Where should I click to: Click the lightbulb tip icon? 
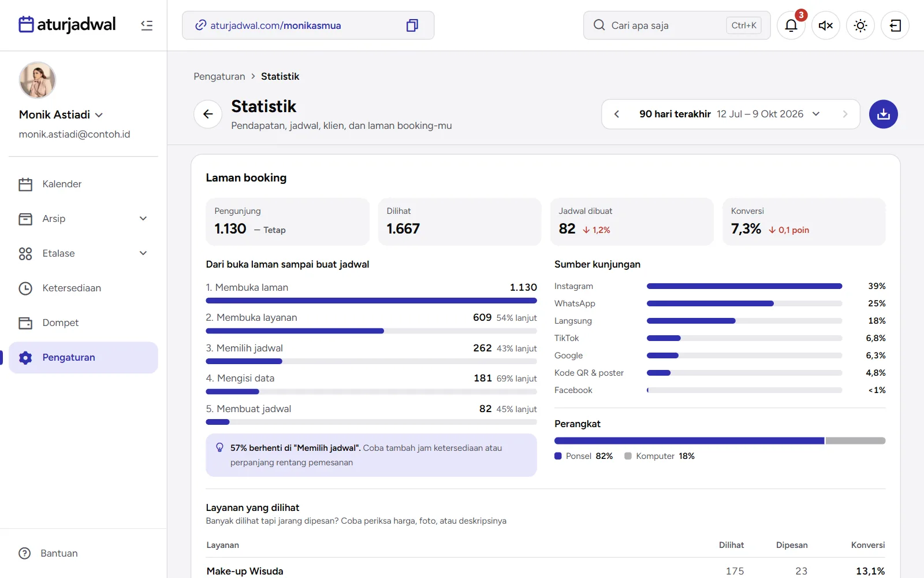[x=219, y=447]
